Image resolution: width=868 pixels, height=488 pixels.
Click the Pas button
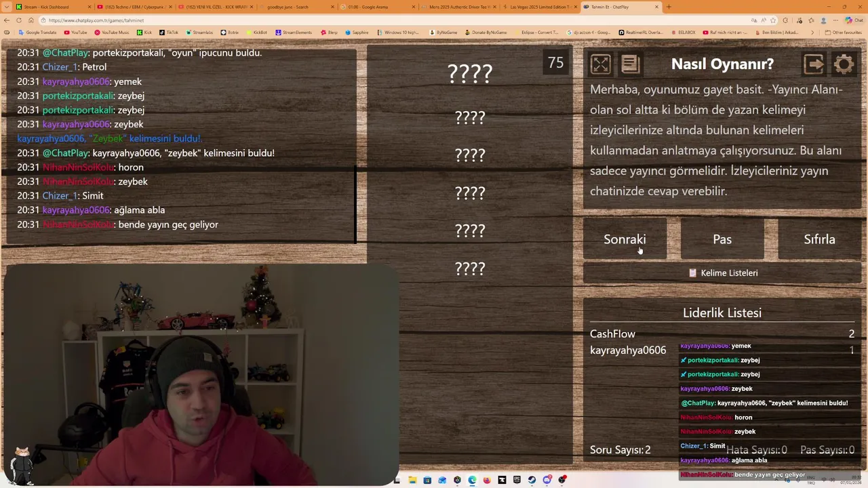[722, 239]
